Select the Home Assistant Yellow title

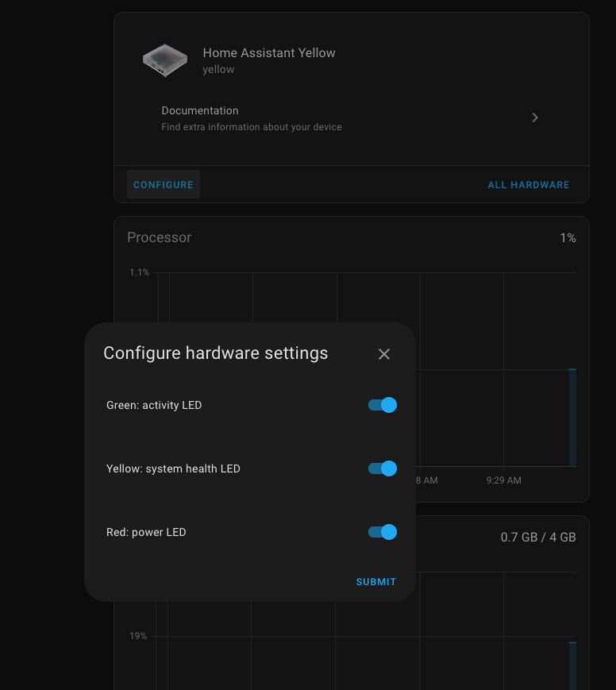pyautogui.click(x=269, y=53)
